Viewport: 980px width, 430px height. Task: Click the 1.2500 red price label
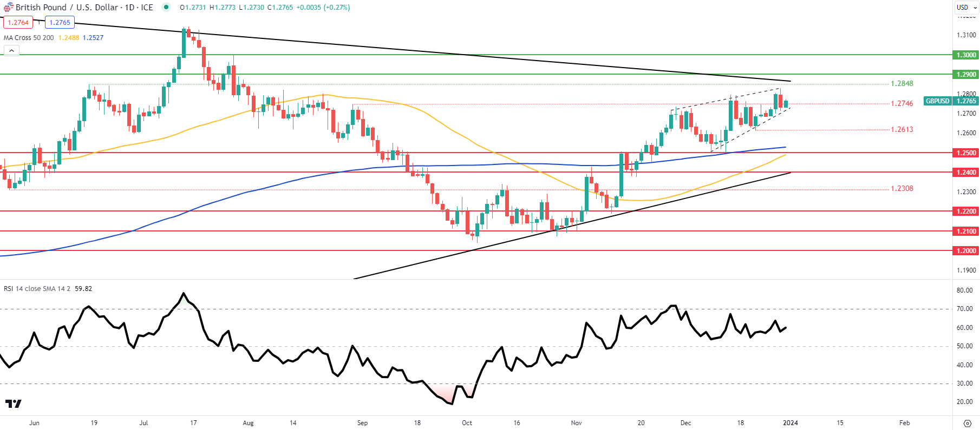click(x=966, y=153)
